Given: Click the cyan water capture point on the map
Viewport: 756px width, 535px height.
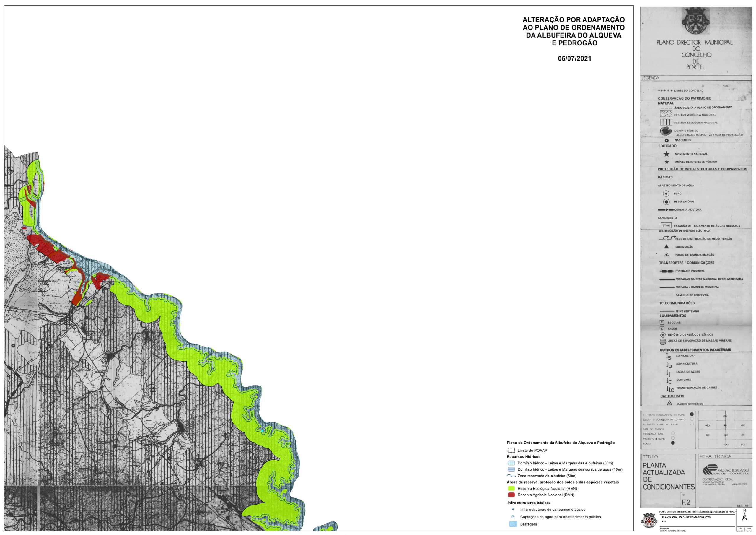Looking at the screenshot, I should pyautogui.click(x=262, y=430).
